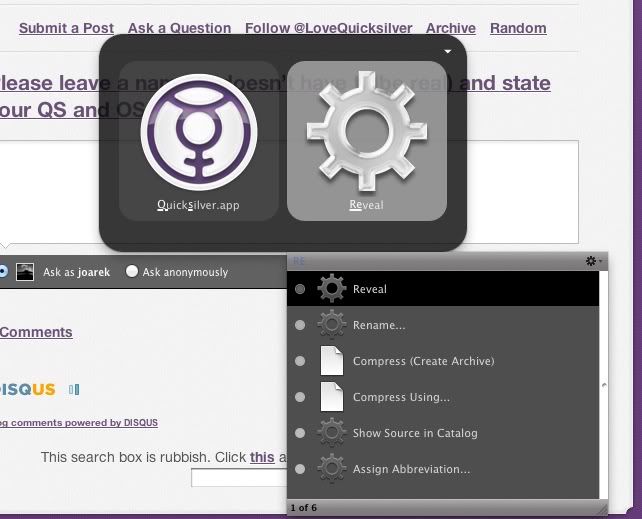Viewport: 642px width, 519px height.
Task: Select the Reveal action in the results list
Action: coord(443,289)
